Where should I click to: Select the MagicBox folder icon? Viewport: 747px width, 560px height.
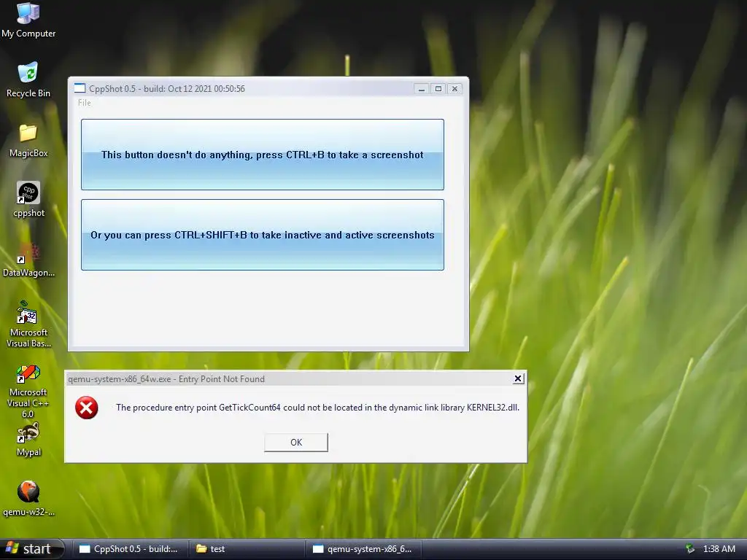point(28,141)
